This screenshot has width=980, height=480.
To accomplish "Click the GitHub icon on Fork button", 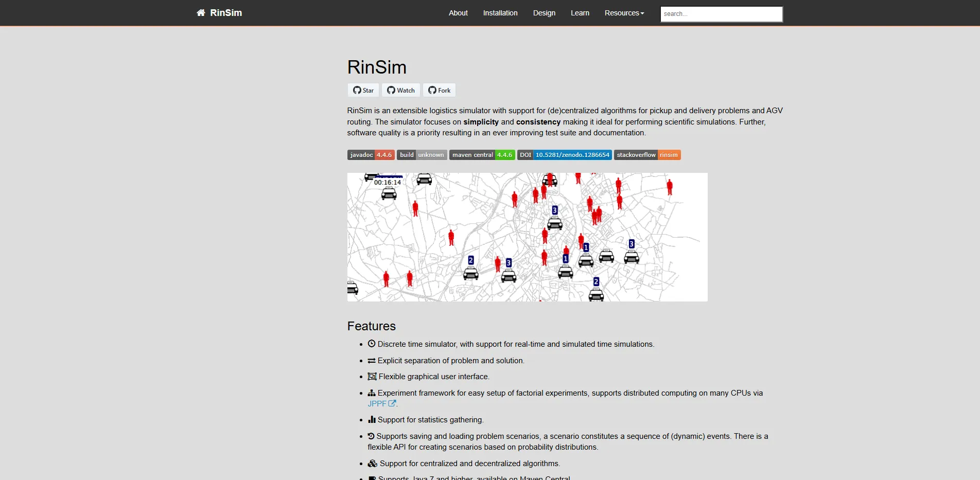I will (x=432, y=90).
